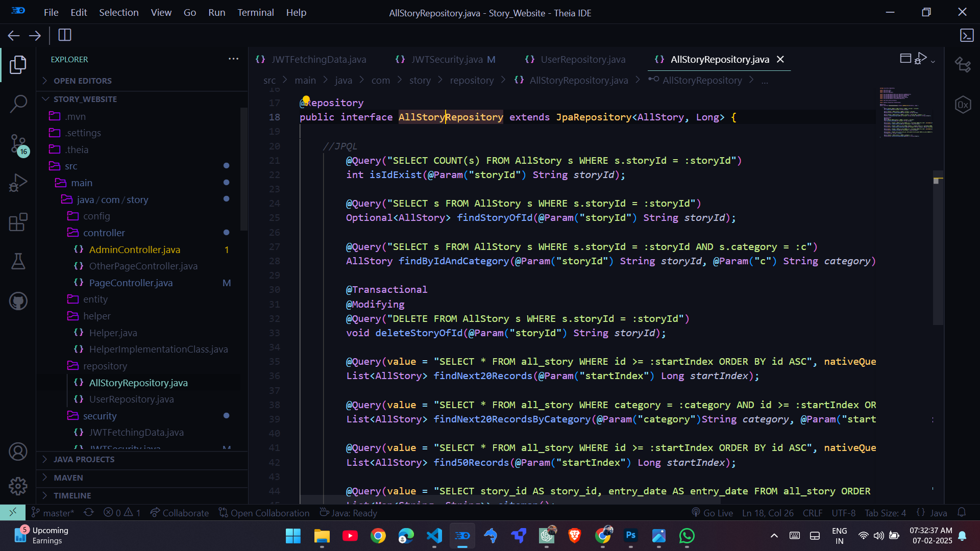
Task: Toggle the notifications bell in status bar
Action: tap(962, 513)
